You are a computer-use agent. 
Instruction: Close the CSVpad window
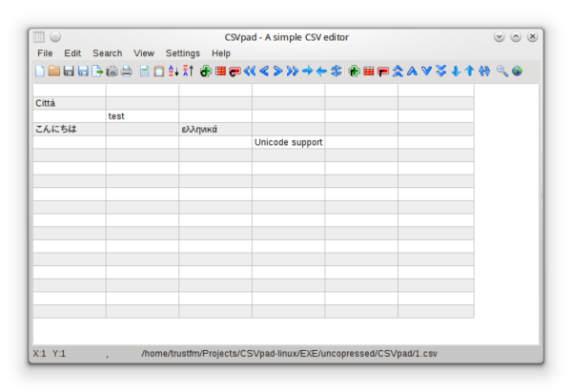(x=532, y=37)
